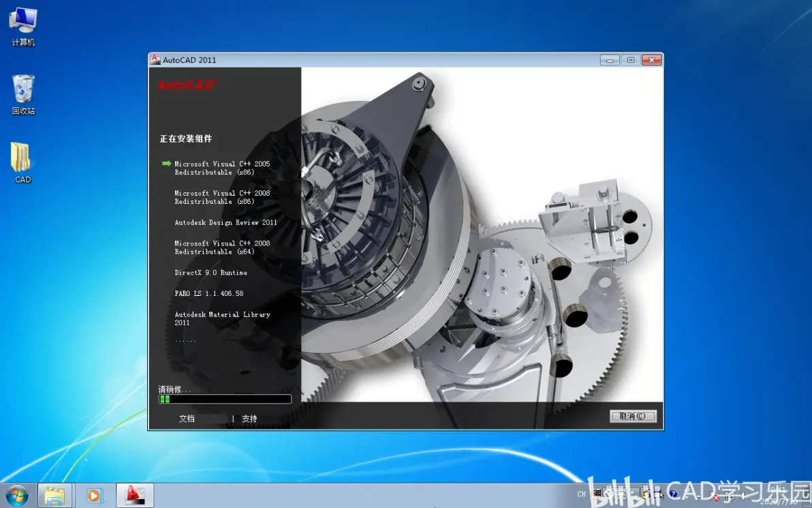Image resolution: width=812 pixels, height=508 pixels.
Task: Click Microsoft Visual C++ 2005 Redistributable (x86)
Action: point(222,168)
